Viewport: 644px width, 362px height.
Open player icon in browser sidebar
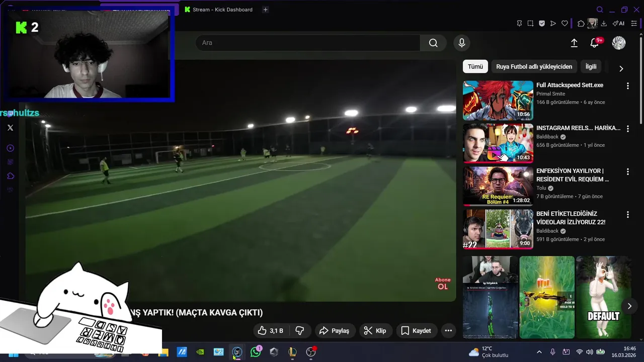click(10, 148)
